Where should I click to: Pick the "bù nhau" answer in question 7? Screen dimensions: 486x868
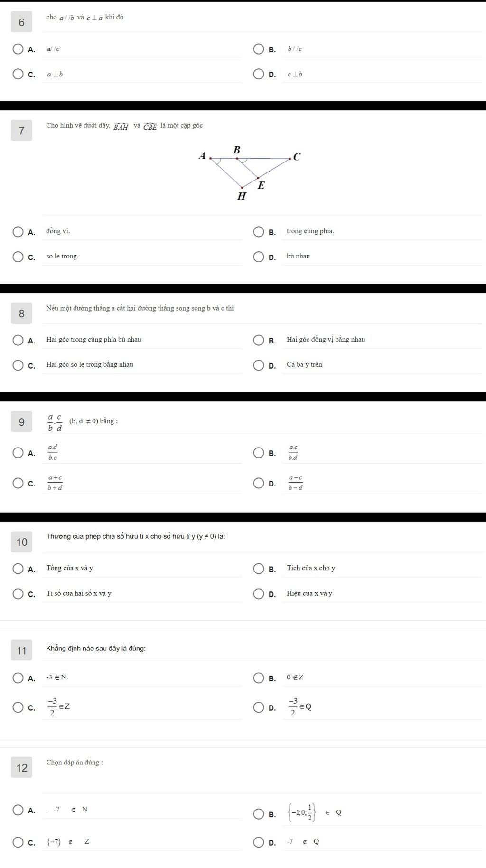point(259,257)
